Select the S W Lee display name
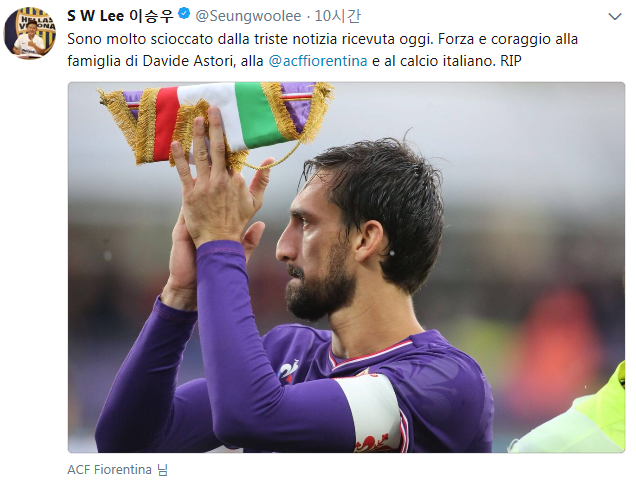The image size is (636, 488). coord(95,16)
